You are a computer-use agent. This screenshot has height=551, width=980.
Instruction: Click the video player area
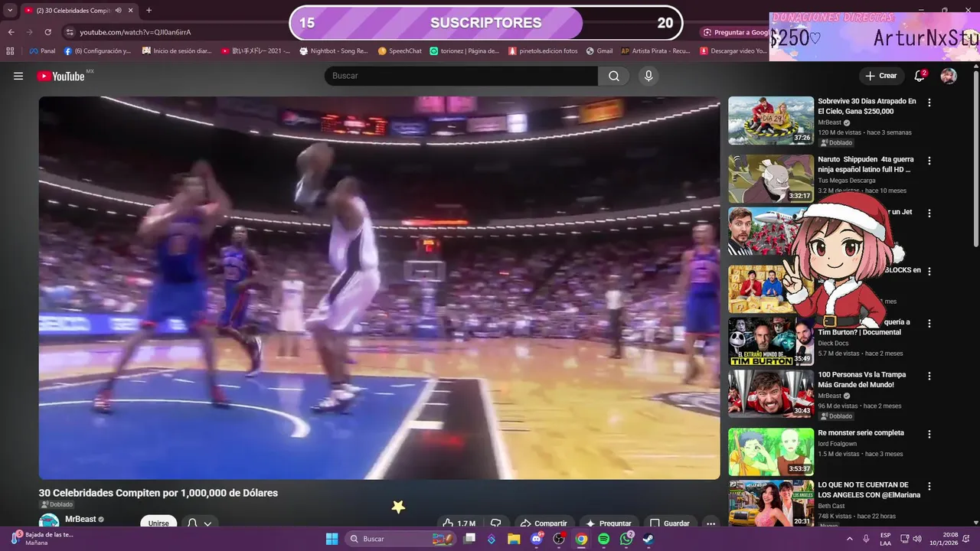(379, 288)
